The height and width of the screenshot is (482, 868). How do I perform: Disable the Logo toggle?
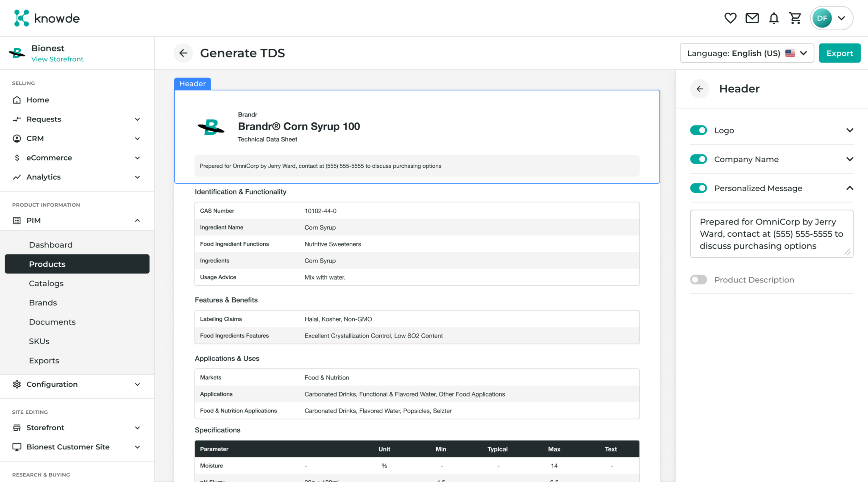(698, 130)
